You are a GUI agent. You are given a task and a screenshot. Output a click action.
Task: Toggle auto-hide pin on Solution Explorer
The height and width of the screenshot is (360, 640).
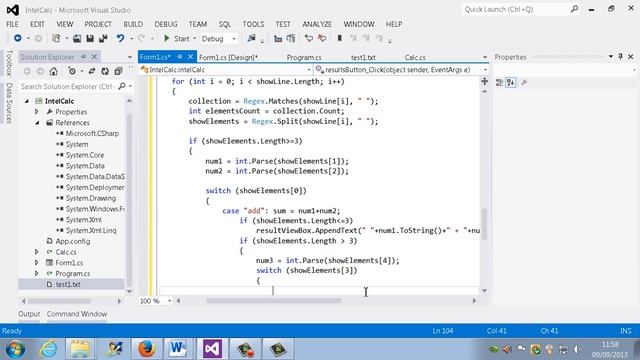[x=84, y=57]
